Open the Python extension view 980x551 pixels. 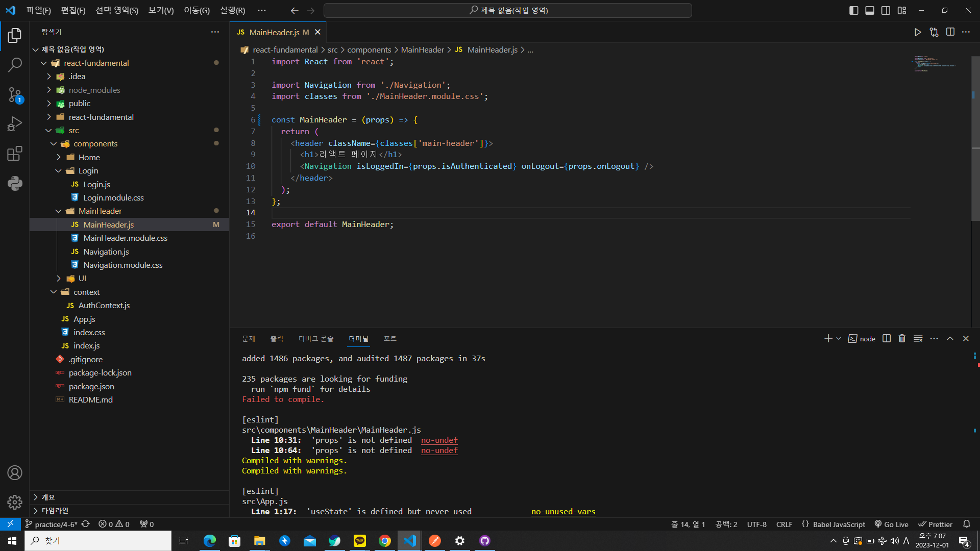pyautogui.click(x=15, y=183)
